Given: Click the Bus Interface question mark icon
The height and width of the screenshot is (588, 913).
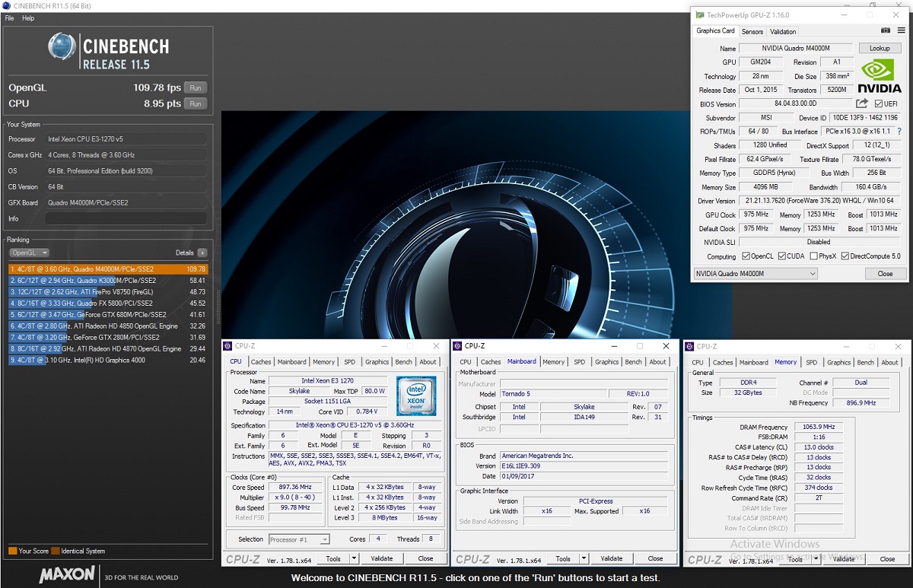Looking at the screenshot, I should coord(899,132).
